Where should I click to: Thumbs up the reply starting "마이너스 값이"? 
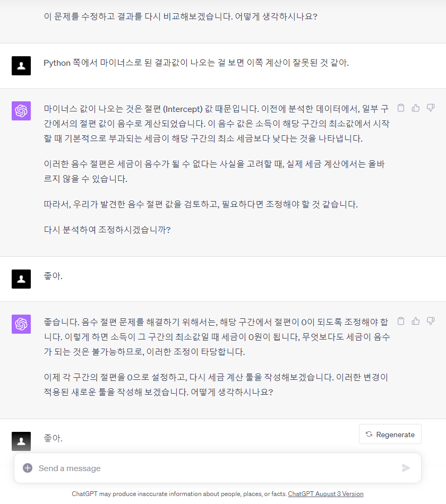[416, 108]
